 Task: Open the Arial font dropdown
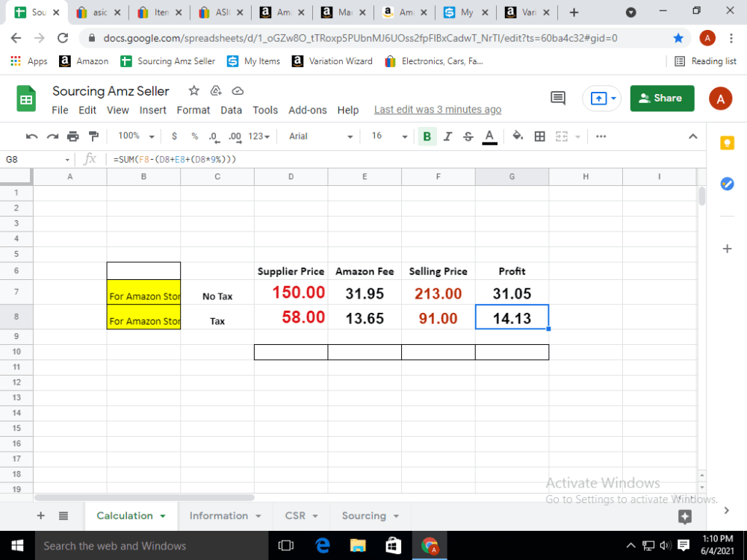[320, 137]
